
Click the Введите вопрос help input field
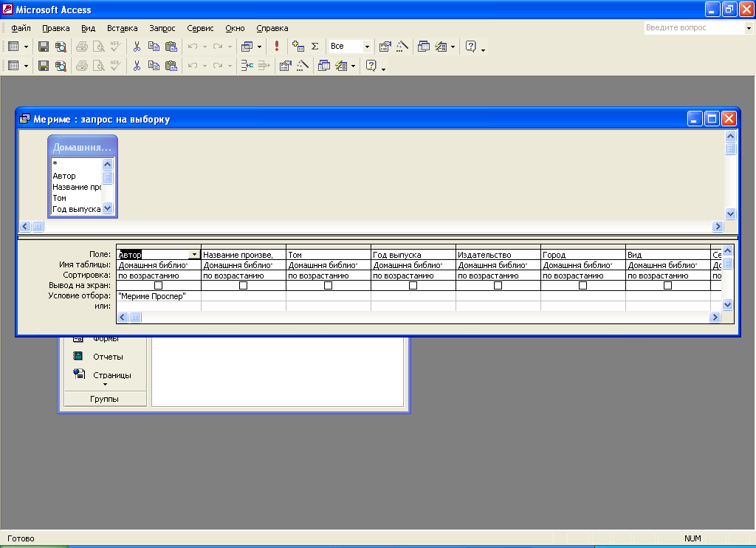694,28
